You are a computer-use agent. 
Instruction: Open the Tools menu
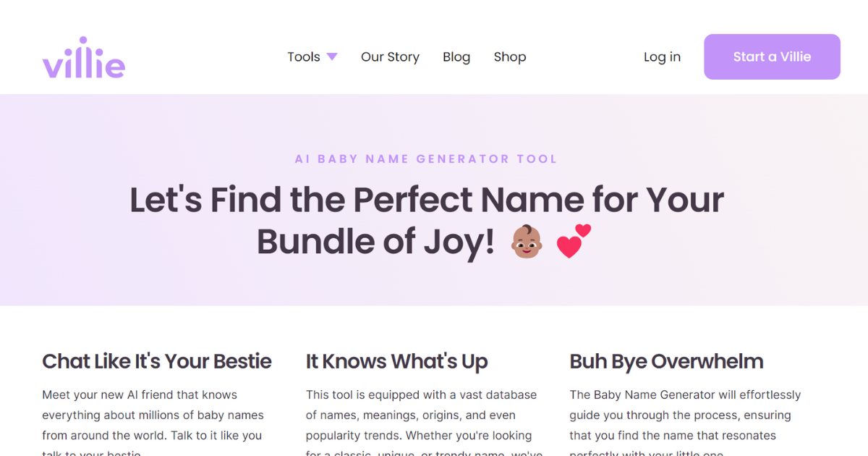tap(304, 56)
